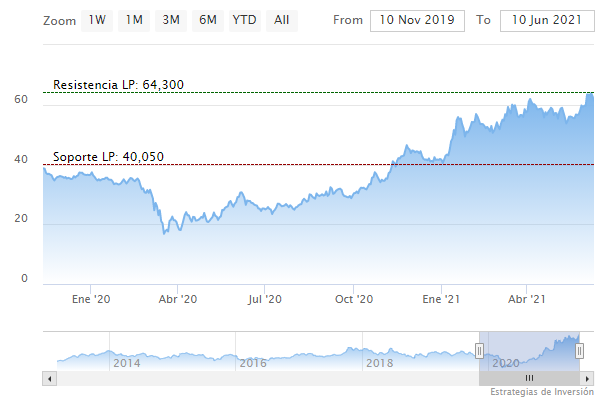Click 2018 in the navigator timeline

379,363
